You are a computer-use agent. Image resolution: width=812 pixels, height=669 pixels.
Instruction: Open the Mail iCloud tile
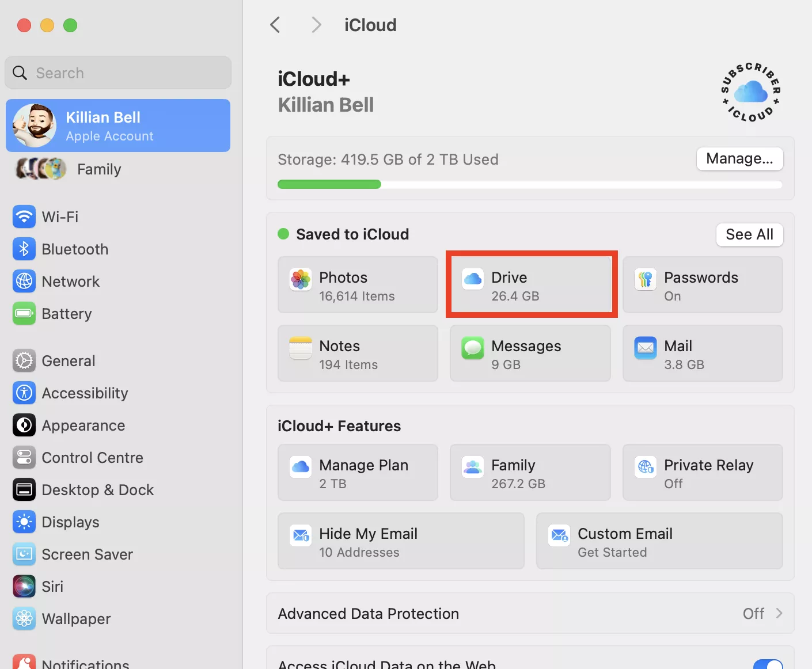702,354
